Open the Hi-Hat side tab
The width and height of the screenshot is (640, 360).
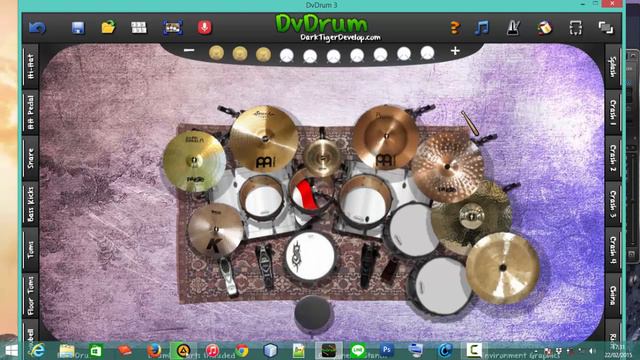pyautogui.click(x=31, y=66)
